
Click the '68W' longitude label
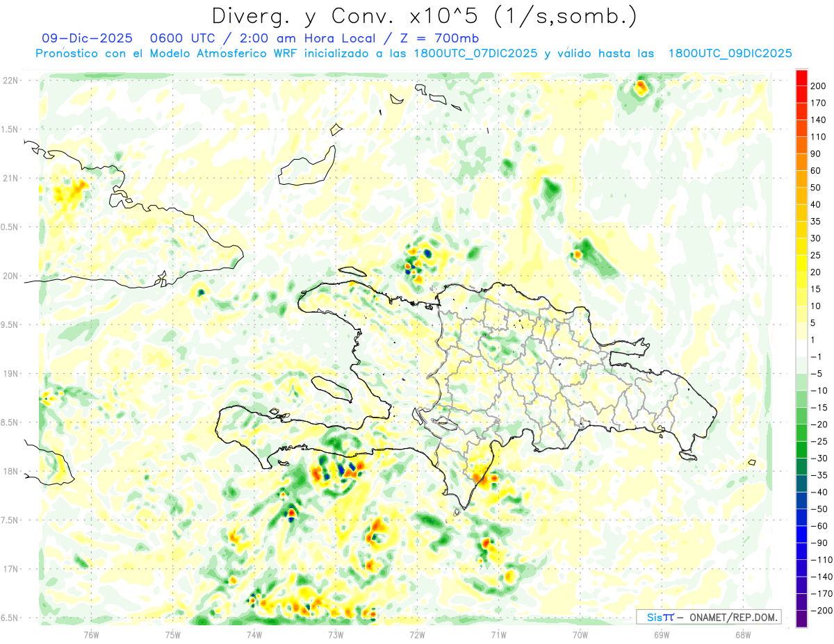(742, 634)
